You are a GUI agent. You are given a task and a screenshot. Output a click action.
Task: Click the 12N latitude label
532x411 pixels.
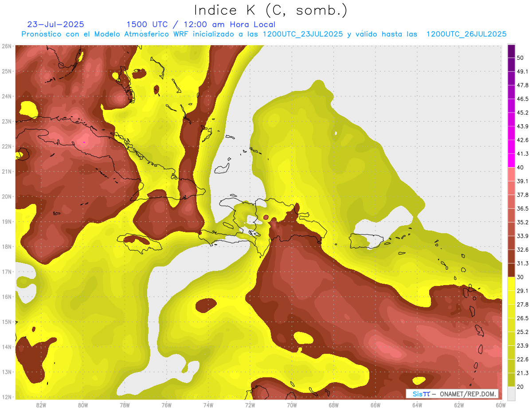point(7,397)
